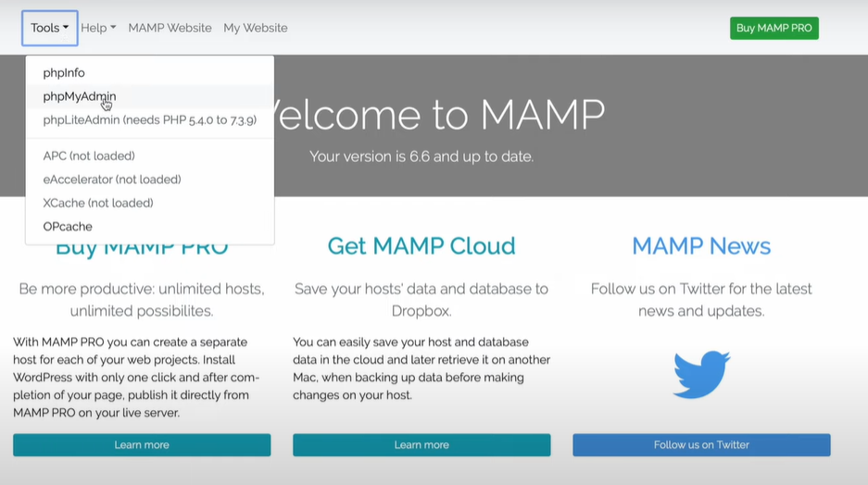Click Learn more under Buy MAMP PRO
The height and width of the screenshot is (485, 868).
point(142,445)
